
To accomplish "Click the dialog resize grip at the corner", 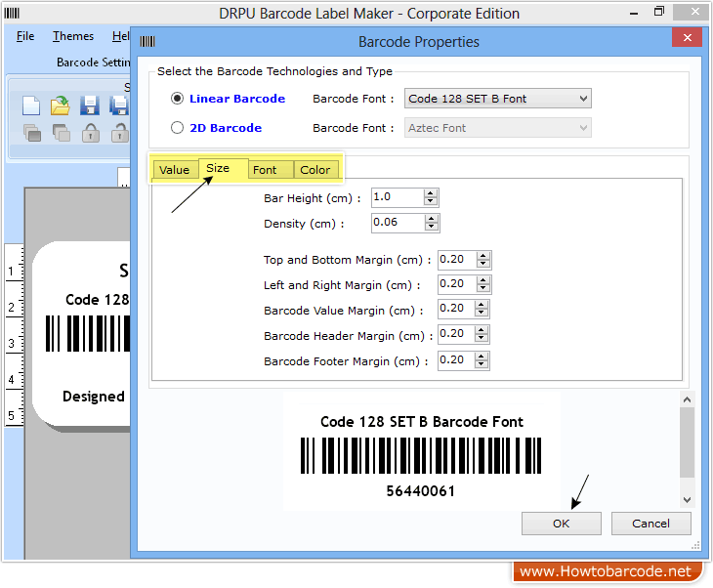I will [695, 545].
